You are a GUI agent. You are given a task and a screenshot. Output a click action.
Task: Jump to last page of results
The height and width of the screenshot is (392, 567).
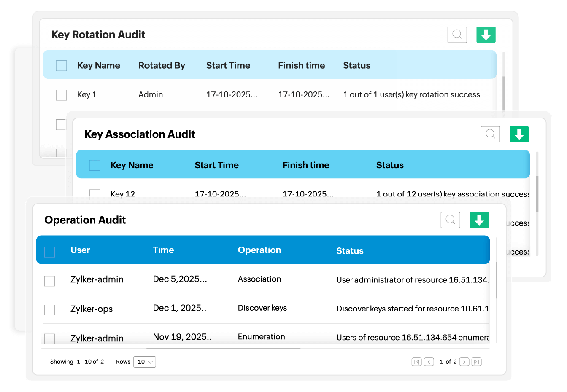[x=476, y=362]
